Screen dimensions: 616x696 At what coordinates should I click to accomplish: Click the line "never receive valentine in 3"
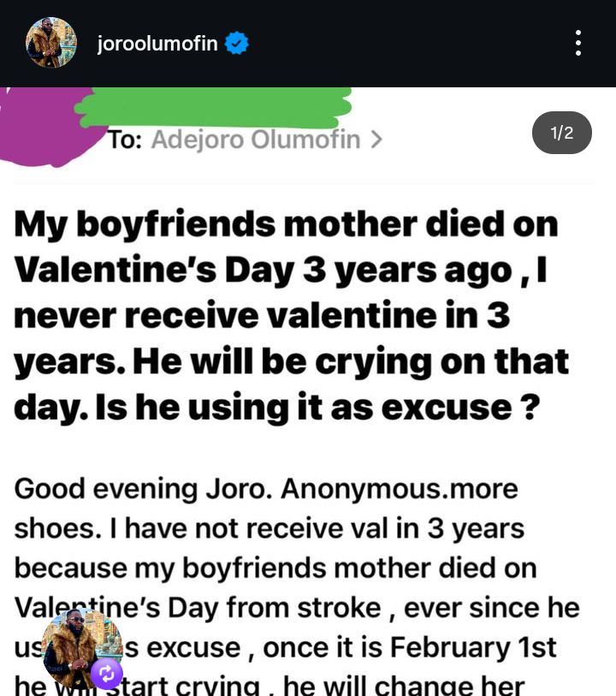pos(262,316)
